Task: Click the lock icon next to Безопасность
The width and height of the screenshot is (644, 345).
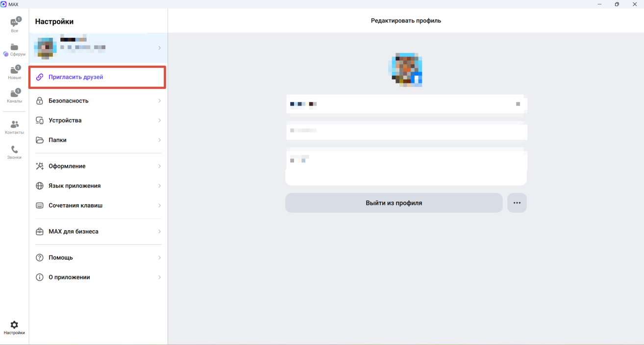Action: (40, 101)
